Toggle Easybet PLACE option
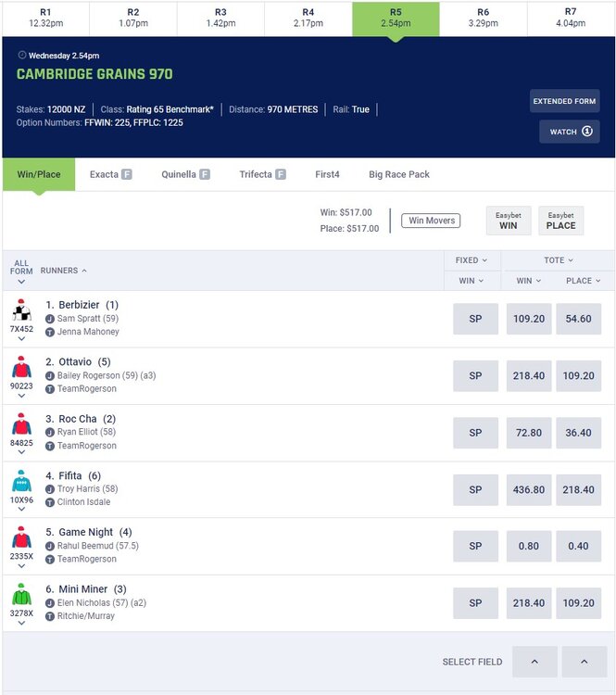The height and width of the screenshot is (695, 616). point(560,221)
